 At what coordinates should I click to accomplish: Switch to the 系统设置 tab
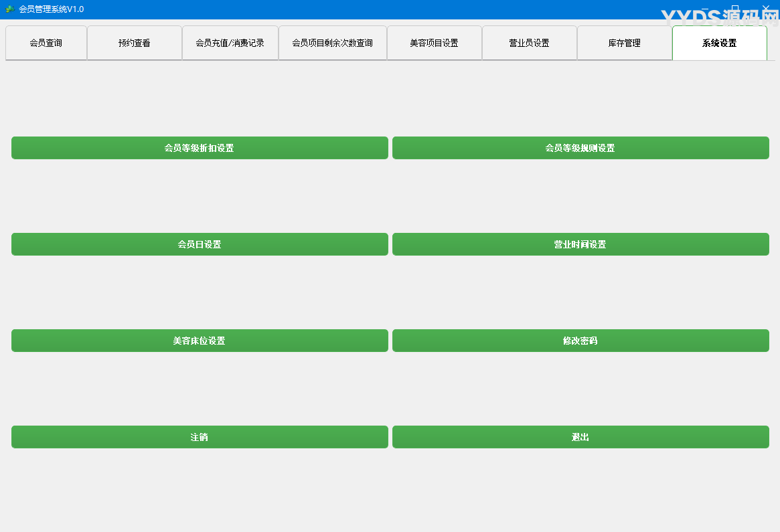[720, 42]
